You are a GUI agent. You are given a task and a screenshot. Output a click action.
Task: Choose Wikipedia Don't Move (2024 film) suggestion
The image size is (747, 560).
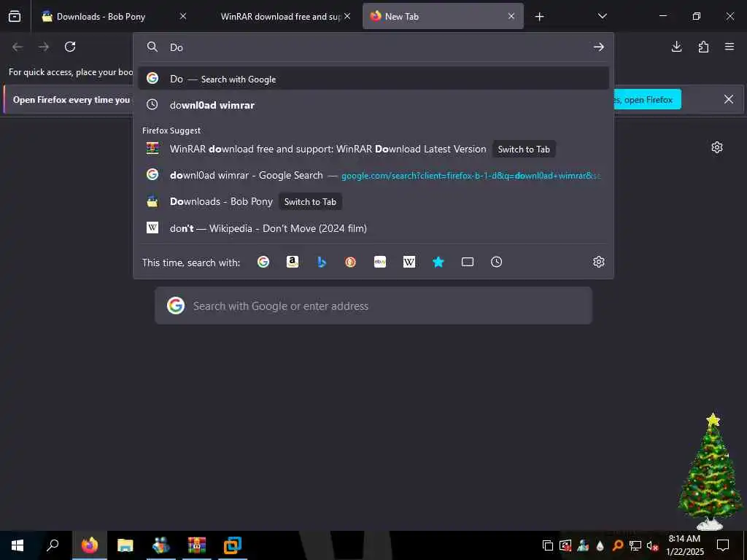coord(373,228)
